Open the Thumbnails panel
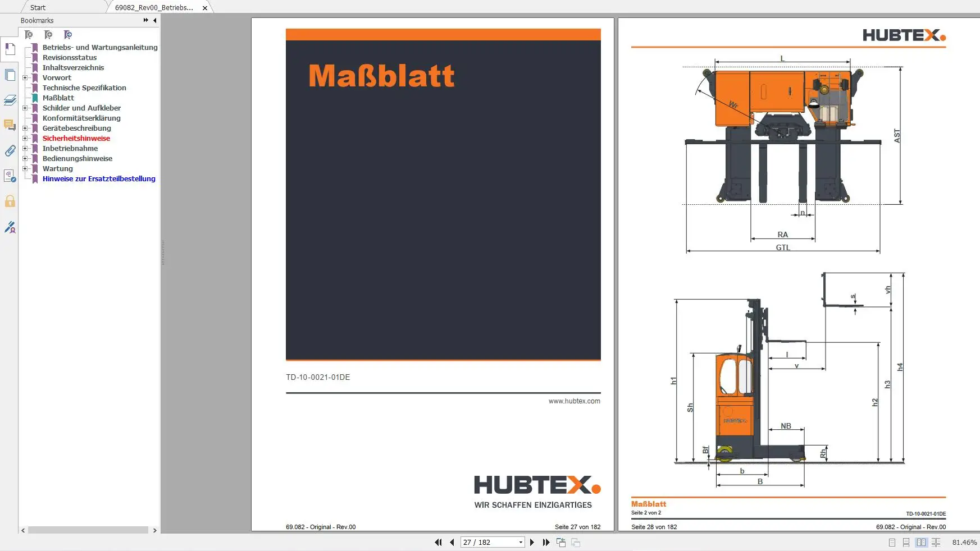This screenshot has width=980, height=551. point(10,75)
